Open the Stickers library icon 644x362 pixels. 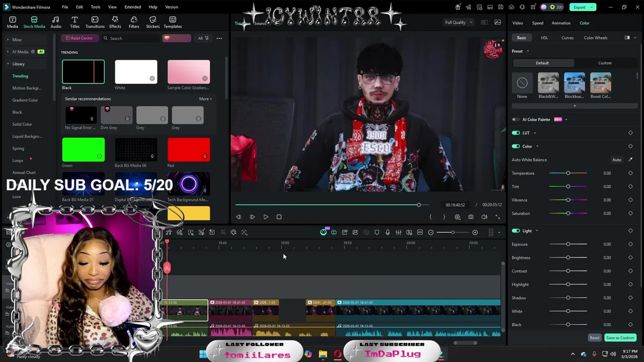tap(152, 20)
